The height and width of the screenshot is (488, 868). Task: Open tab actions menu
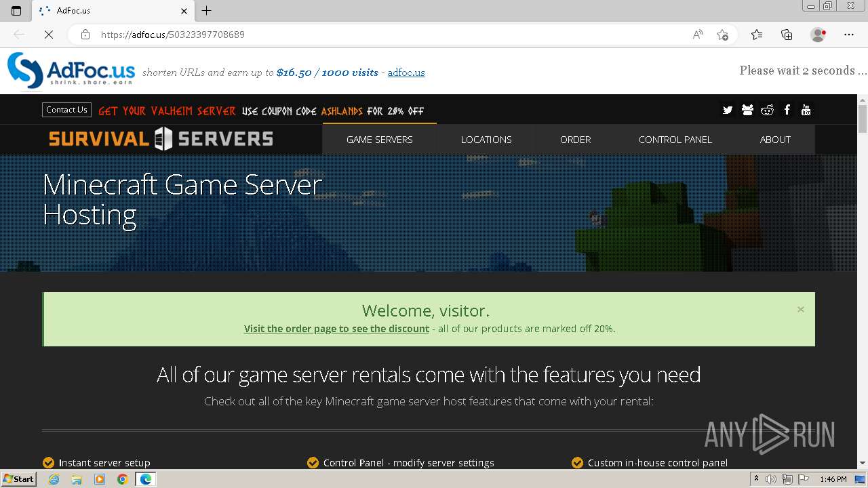16,11
